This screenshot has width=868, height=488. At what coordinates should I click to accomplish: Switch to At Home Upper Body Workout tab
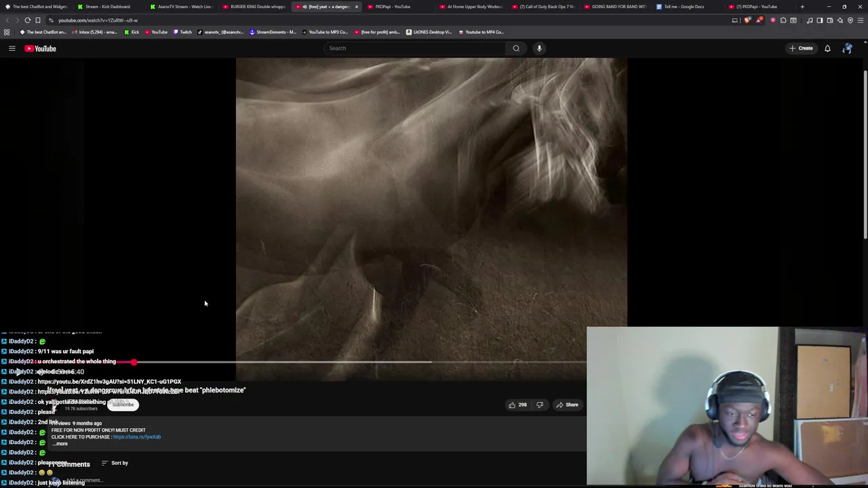coord(471,7)
